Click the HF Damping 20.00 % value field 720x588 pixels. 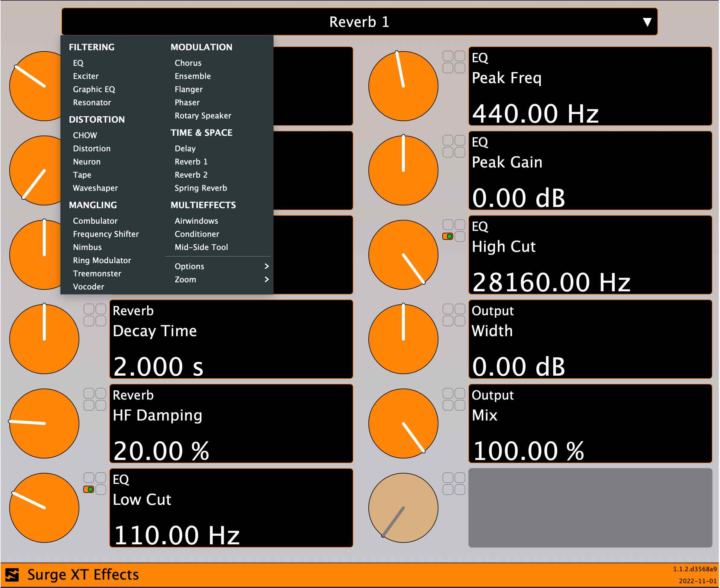coord(161,451)
